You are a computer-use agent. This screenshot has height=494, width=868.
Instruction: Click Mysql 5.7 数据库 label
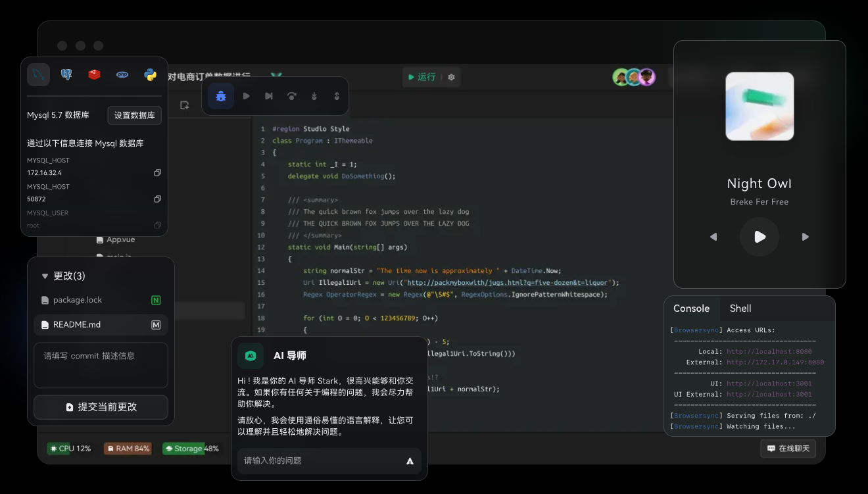pos(58,115)
